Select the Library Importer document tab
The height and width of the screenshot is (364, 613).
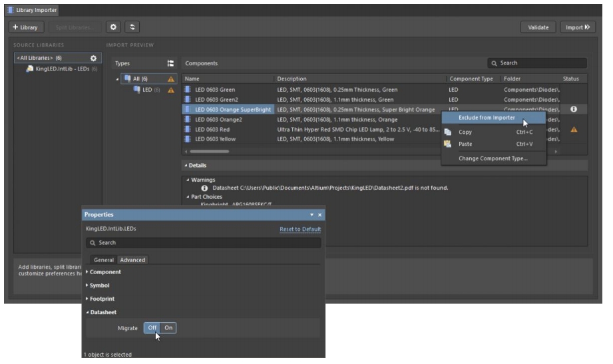pos(32,10)
